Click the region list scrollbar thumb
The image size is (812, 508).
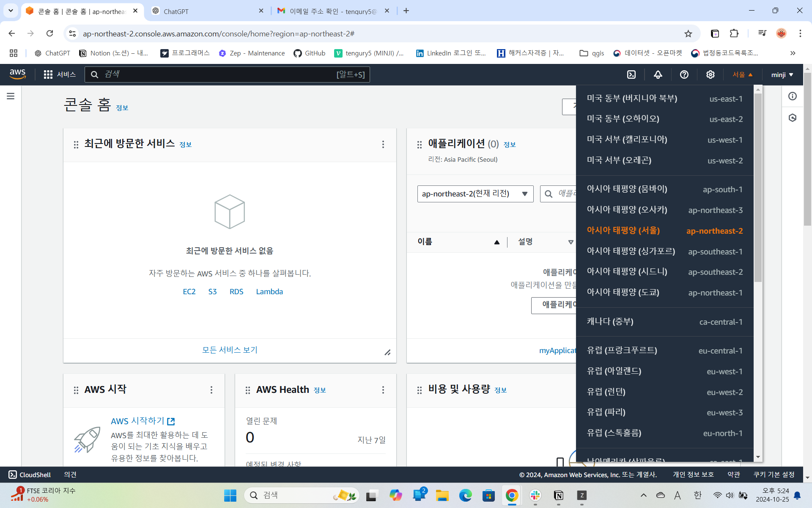coord(758,188)
